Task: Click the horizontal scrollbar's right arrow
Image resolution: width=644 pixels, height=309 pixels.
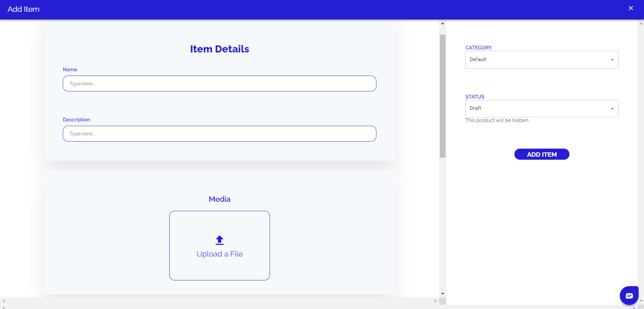Action: (435, 301)
